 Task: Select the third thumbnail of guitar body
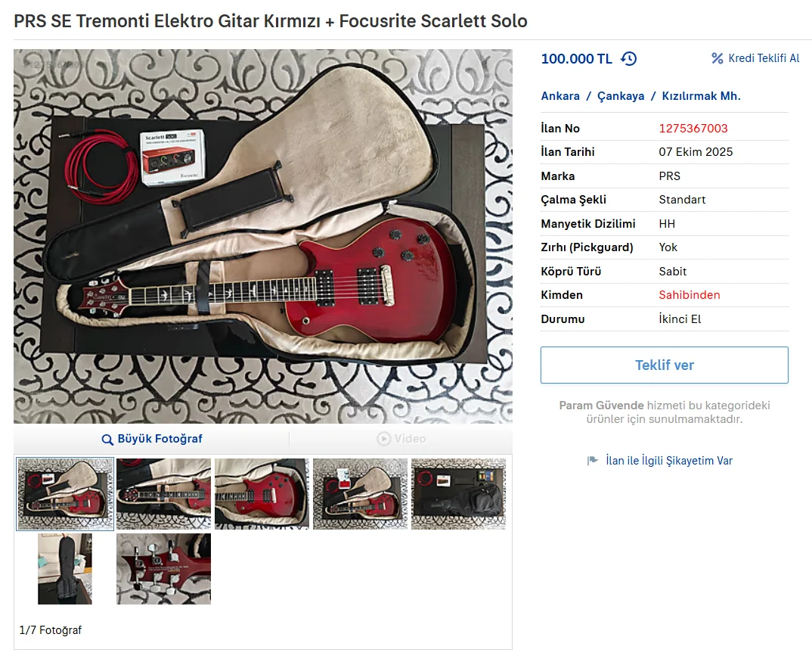262,493
